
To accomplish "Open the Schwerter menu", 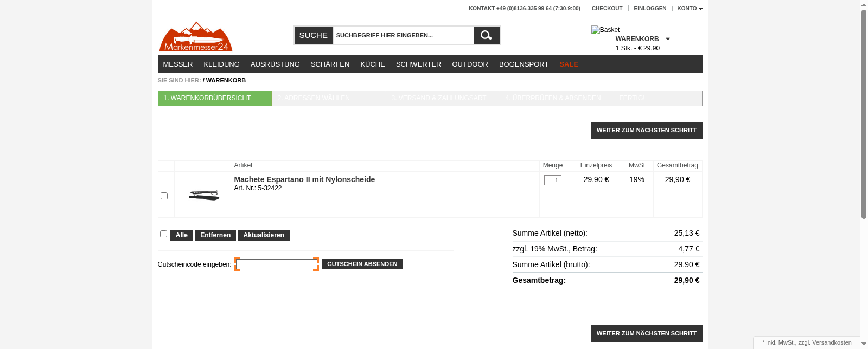I will click(x=418, y=64).
